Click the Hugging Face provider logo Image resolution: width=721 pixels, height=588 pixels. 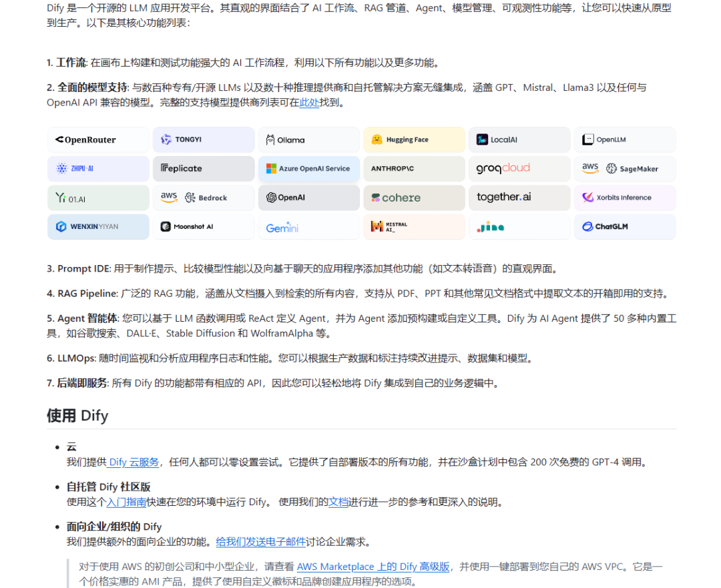tap(414, 139)
